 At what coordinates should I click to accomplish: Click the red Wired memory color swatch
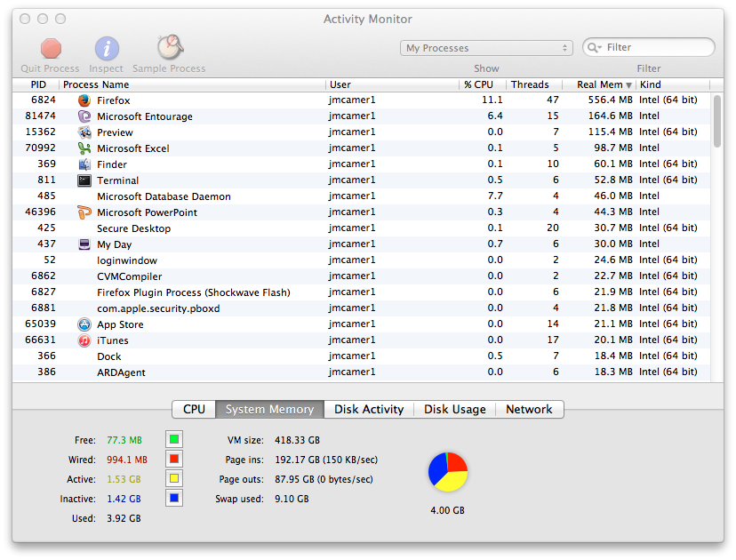pyautogui.click(x=174, y=459)
